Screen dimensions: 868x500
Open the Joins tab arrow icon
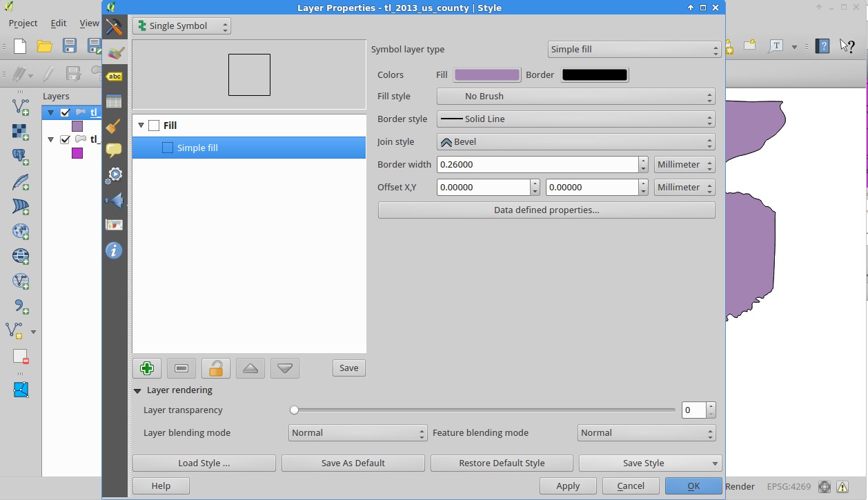(x=115, y=201)
